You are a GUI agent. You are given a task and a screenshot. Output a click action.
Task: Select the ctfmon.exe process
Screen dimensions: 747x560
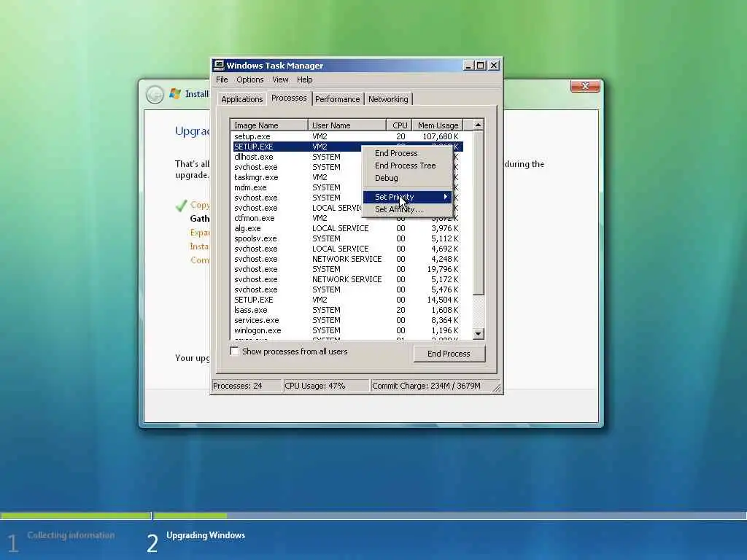point(347,218)
